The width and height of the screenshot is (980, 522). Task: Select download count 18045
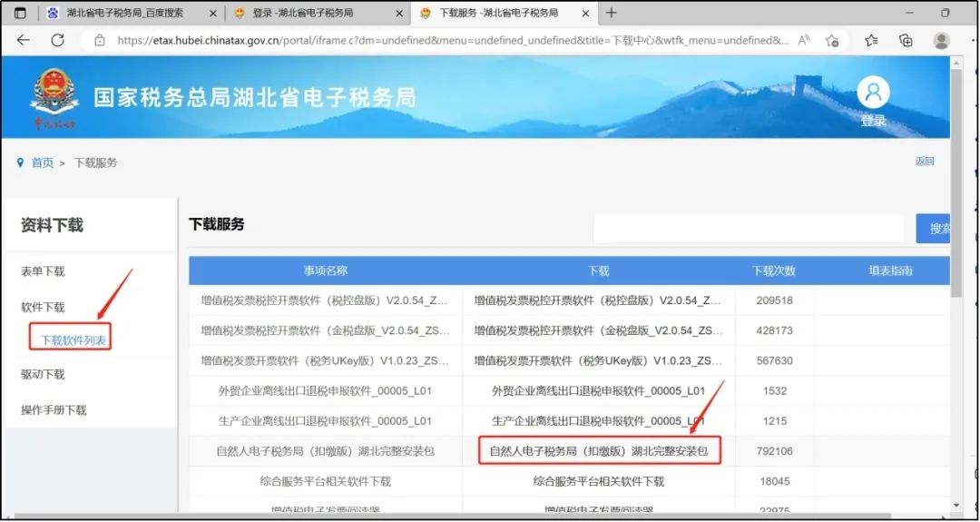pos(774,481)
